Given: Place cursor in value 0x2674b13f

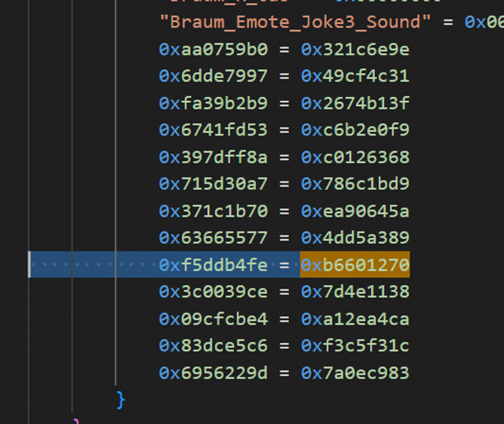Looking at the screenshot, I should click(354, 103).
